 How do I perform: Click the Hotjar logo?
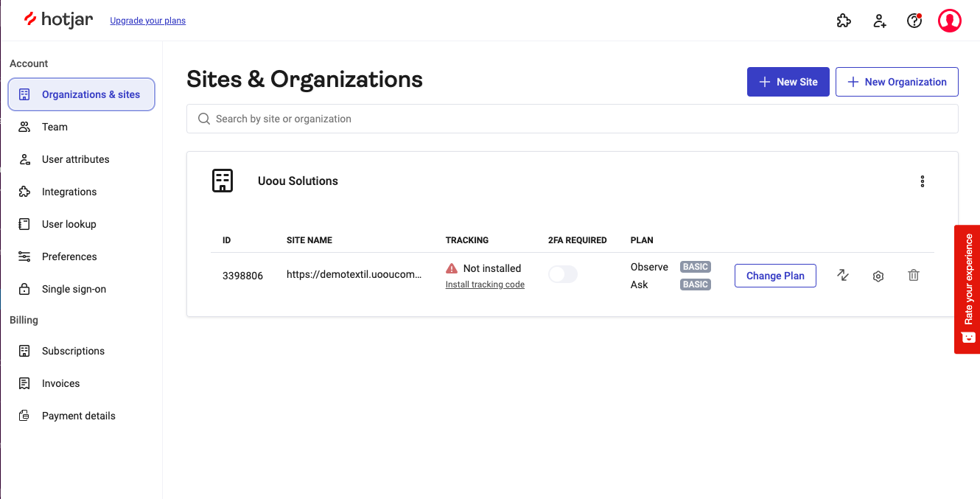point(58,20)
